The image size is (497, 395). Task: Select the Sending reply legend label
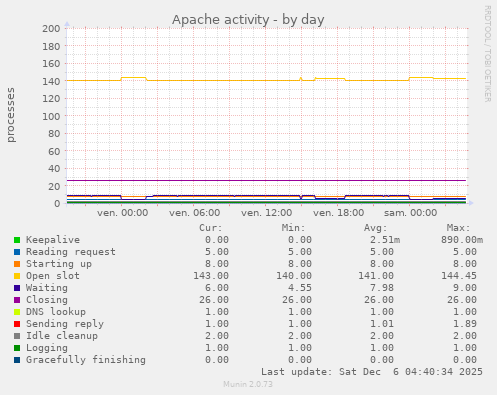(65, 324)
